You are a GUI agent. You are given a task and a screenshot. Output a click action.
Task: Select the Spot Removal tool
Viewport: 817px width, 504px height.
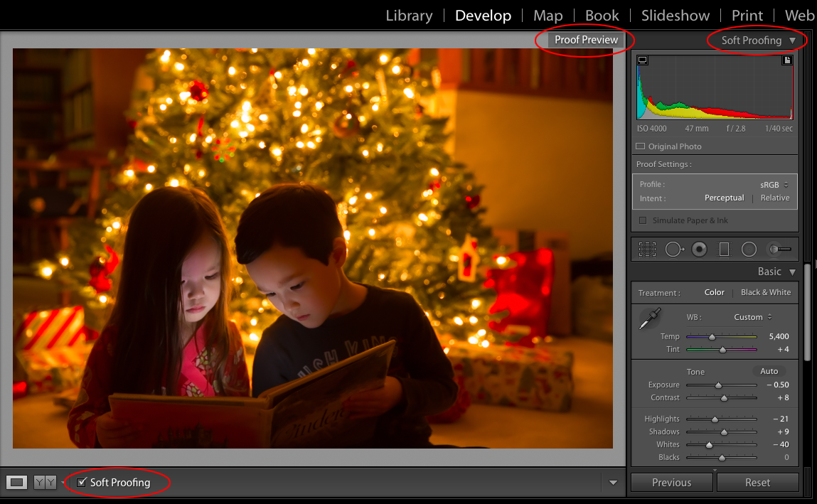coord(673,249)
